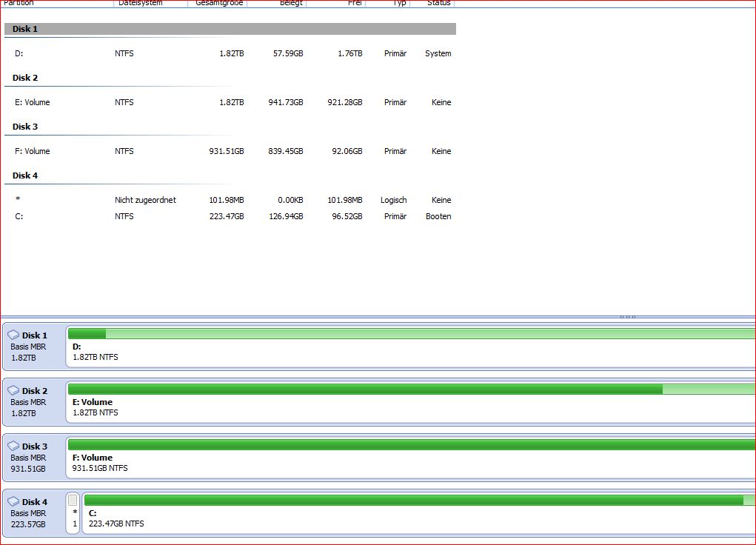Click the 96.52GB free value for C:

(347, 216)
